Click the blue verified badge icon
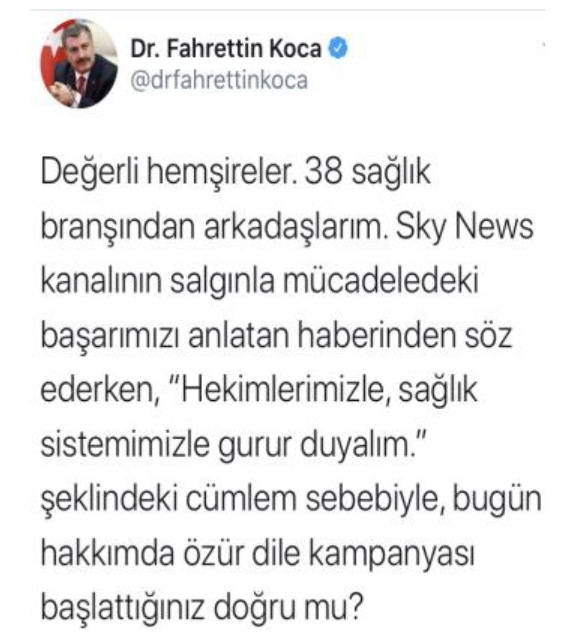 point(338,48)
